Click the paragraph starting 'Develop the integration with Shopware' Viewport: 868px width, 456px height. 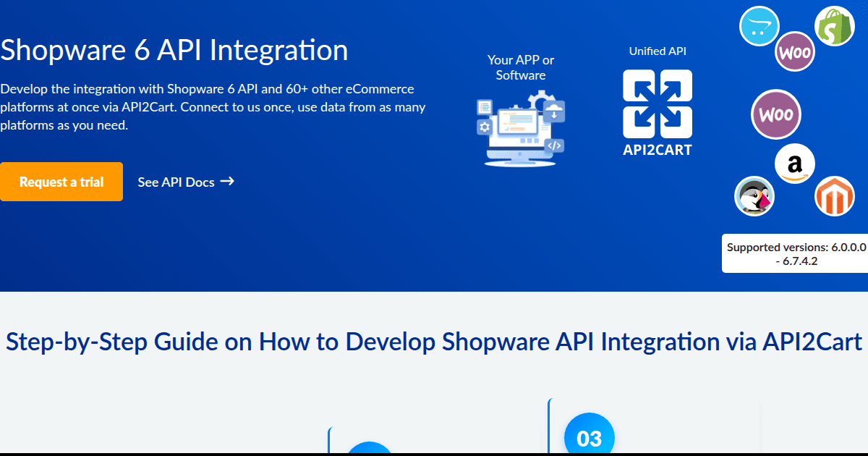213,107
